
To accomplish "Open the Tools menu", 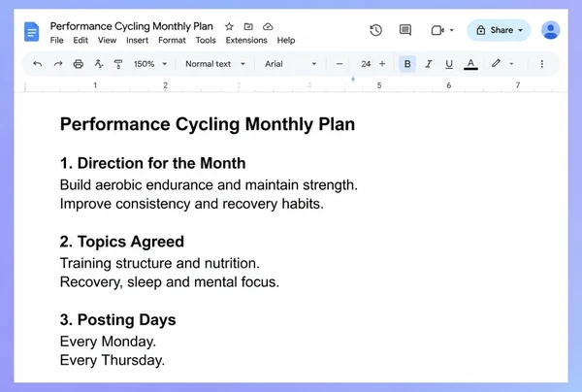I will click(x=206, y=40).
